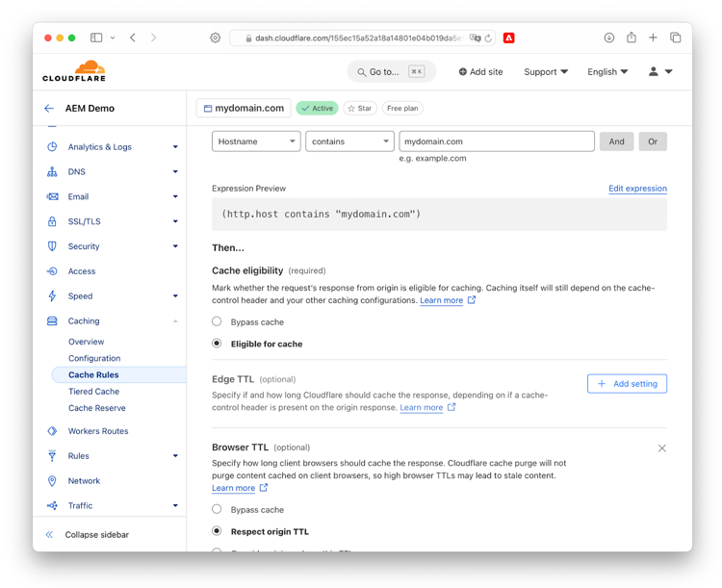
Task: Open Cache Reserve page
Action: (96, 408)
